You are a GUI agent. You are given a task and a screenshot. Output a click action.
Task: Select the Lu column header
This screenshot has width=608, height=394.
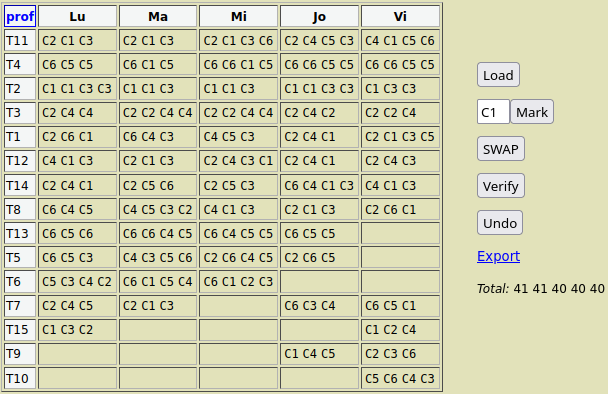[78, 16]
